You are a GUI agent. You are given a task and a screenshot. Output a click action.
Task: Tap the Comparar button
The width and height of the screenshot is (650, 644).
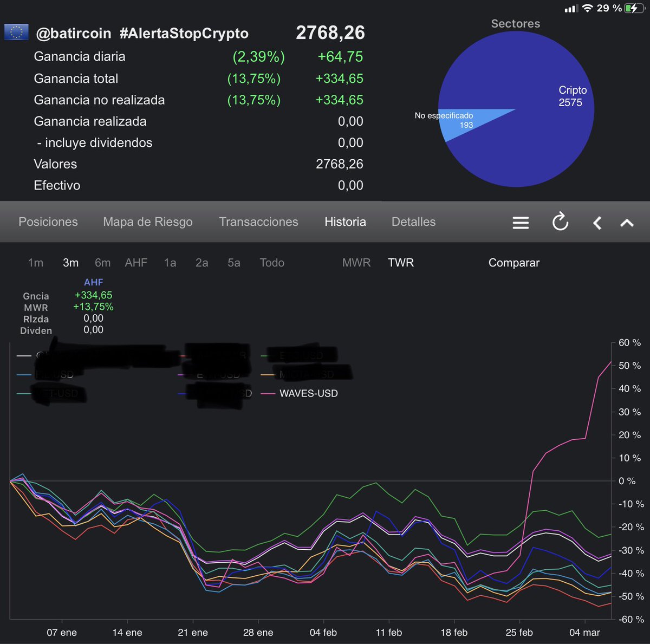(x=514, y=263)
